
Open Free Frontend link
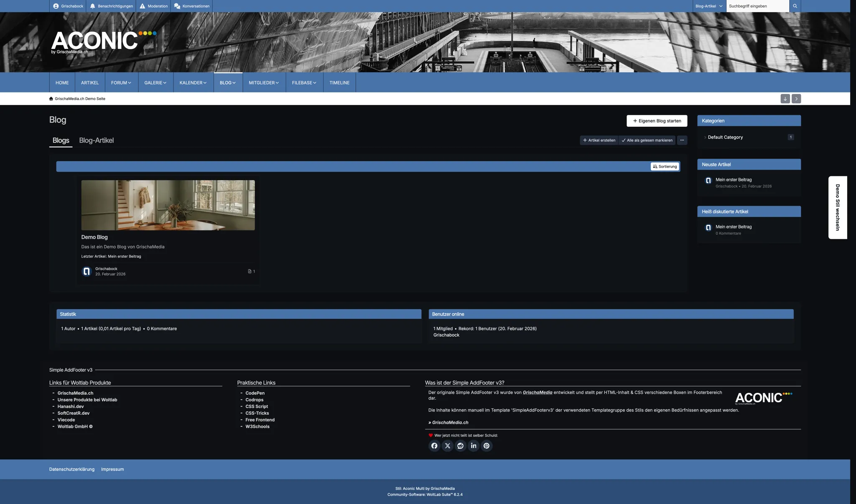tap(260, 420)
